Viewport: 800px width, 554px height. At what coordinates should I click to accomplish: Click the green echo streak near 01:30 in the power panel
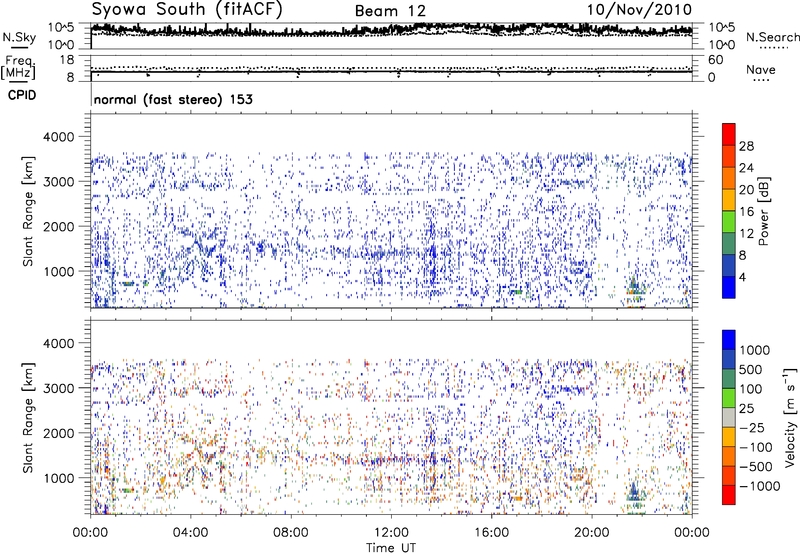(128, 284)
